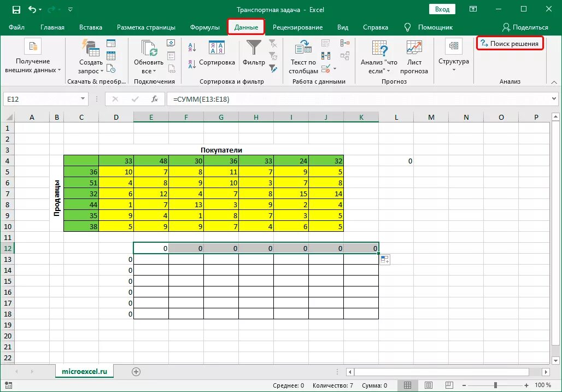Click the Refresh All (Обновить все) button
562x392 pixels.
click(148, 57)
